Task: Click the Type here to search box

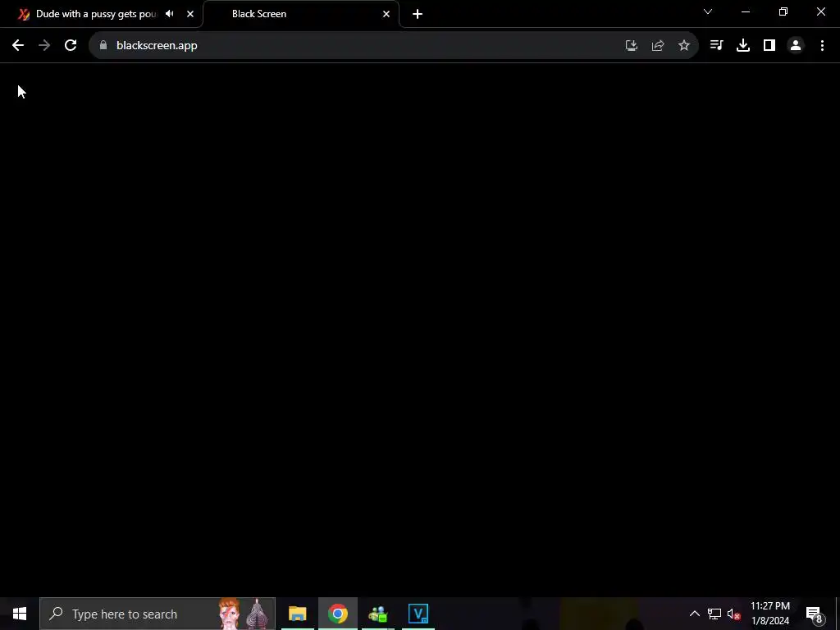Action: pos(157,614)
